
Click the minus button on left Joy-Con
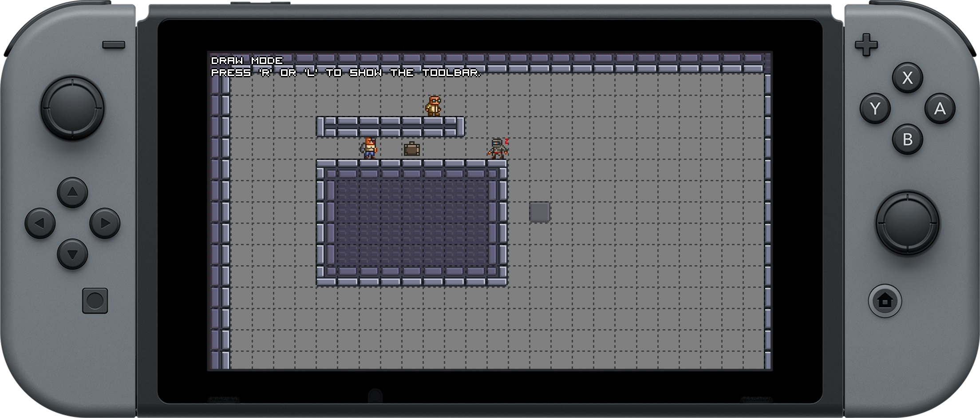114,45
